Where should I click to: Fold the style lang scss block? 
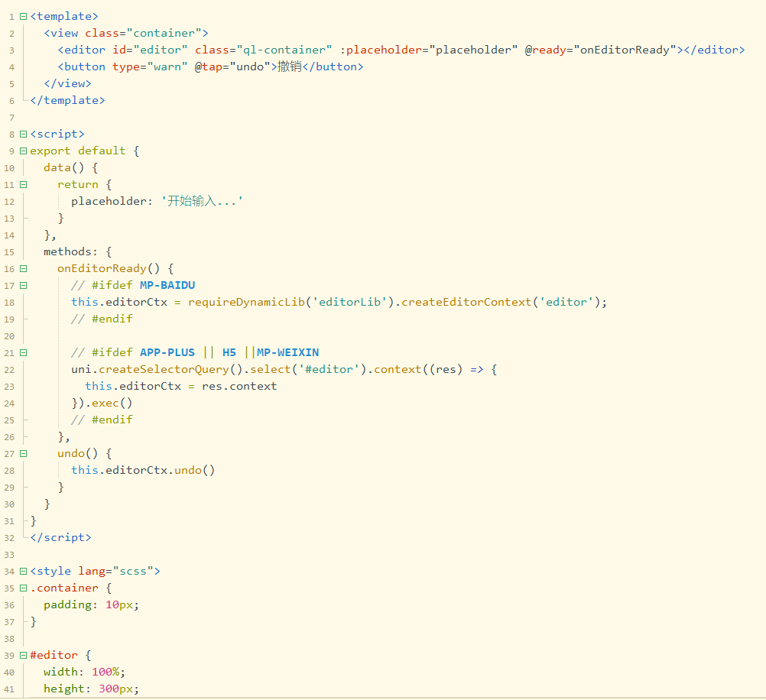(23, 571)
